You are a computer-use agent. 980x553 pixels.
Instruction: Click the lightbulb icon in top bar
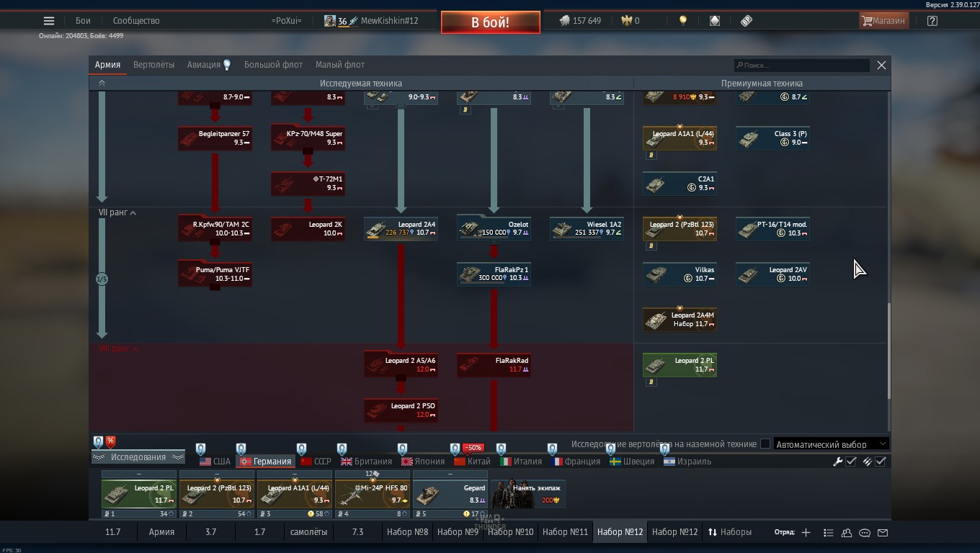pyautogui.click(x=682, y=21)
